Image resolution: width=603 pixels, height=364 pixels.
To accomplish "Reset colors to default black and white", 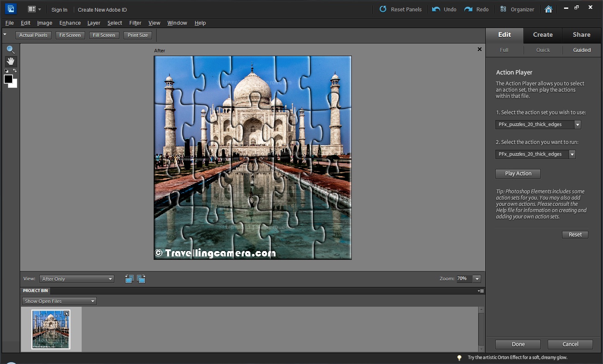I will click(x=6, y=71).
